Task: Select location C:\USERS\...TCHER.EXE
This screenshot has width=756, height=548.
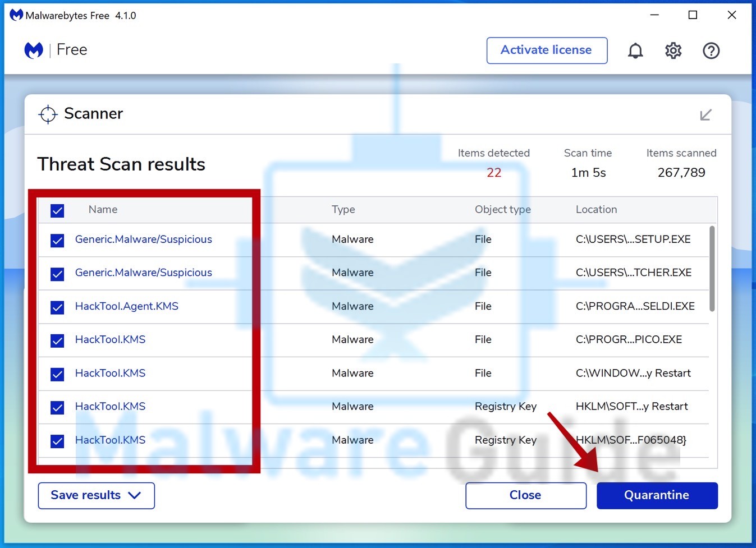Action: 634,273
